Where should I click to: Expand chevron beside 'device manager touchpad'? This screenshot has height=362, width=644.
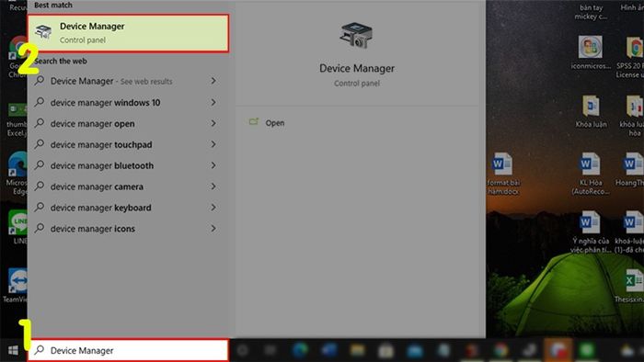click(x=213, y=144)
